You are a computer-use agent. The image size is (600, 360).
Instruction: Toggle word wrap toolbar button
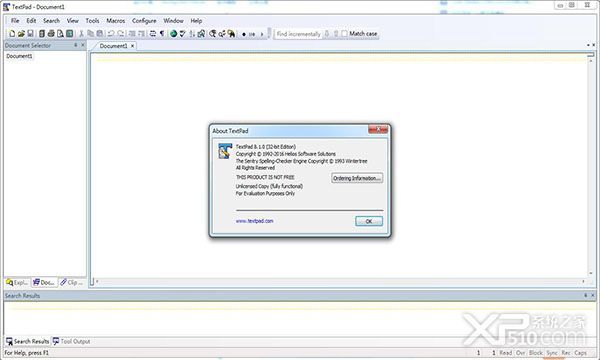(153, 34)
